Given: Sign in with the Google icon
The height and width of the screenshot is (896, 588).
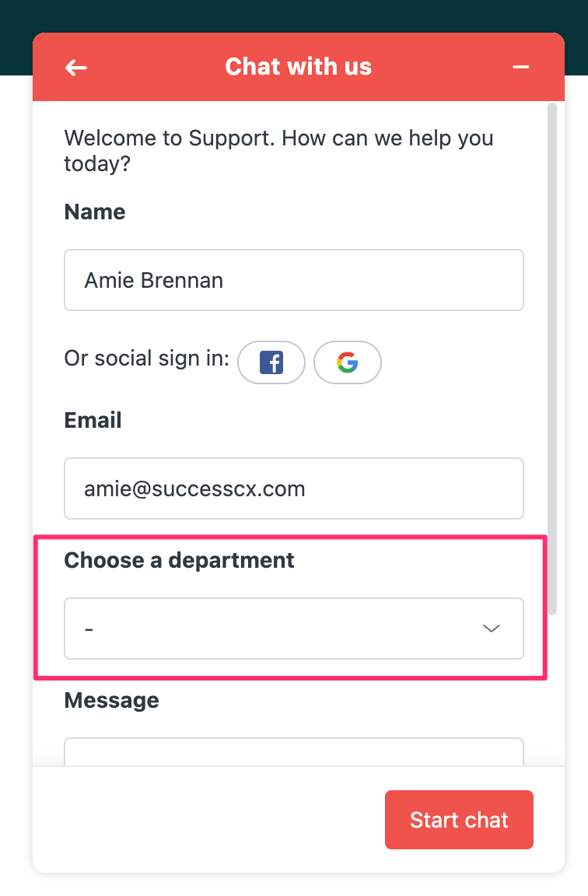Looking at the screenshot, I should pyautogui.click(x=348, y=362).
